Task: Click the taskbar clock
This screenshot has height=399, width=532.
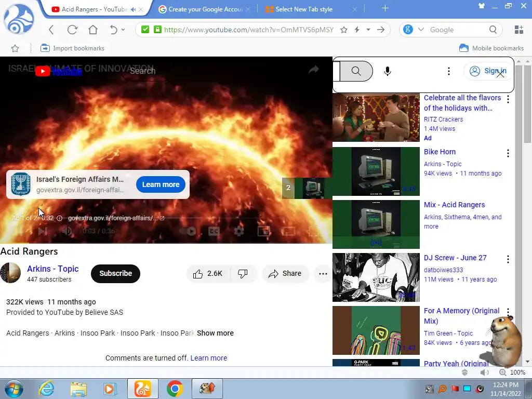Action: (506, 389)
